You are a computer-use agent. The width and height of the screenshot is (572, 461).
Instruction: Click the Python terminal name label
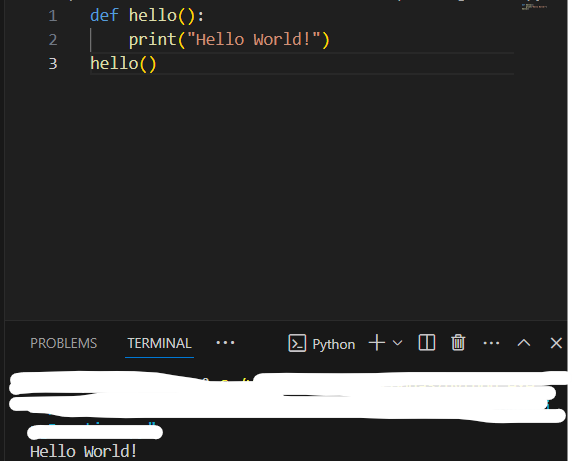(x=333, y=344)
